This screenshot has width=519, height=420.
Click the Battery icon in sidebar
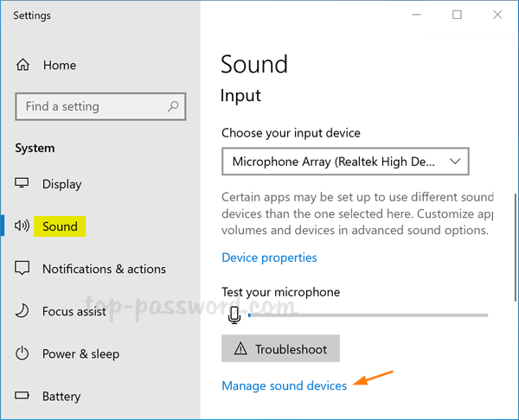point(22,396)
